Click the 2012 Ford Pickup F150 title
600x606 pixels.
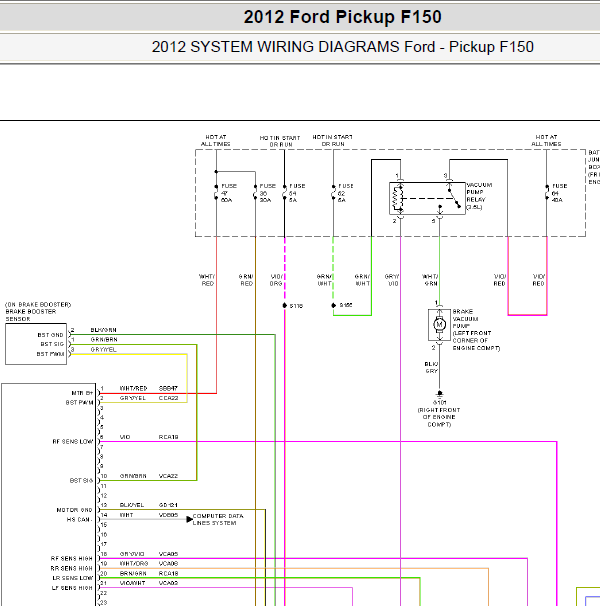pyautogui.click(x=342, y=17)
